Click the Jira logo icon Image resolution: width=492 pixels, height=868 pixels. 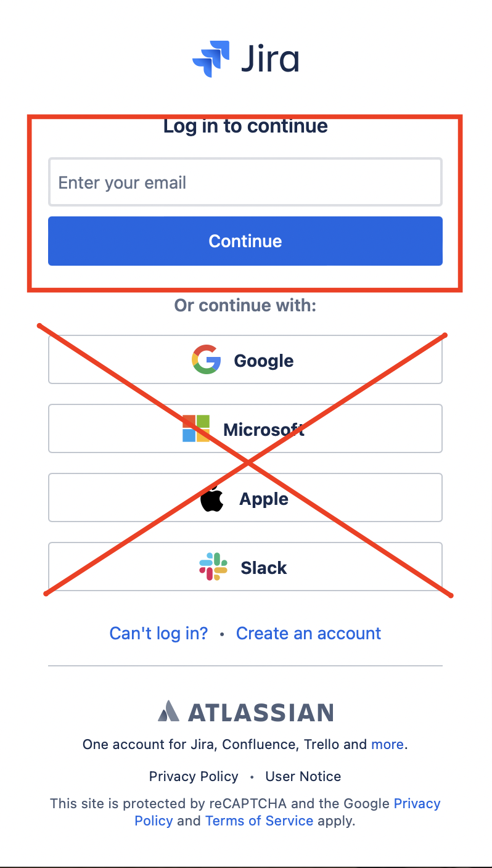pyautogui.click(x=211, y=59)
